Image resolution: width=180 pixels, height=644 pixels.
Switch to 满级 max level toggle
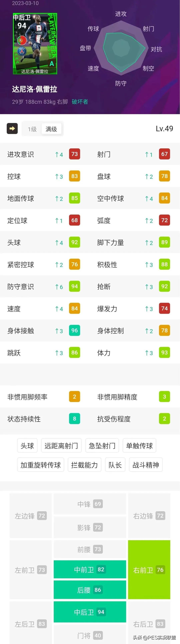coord(51,129)
